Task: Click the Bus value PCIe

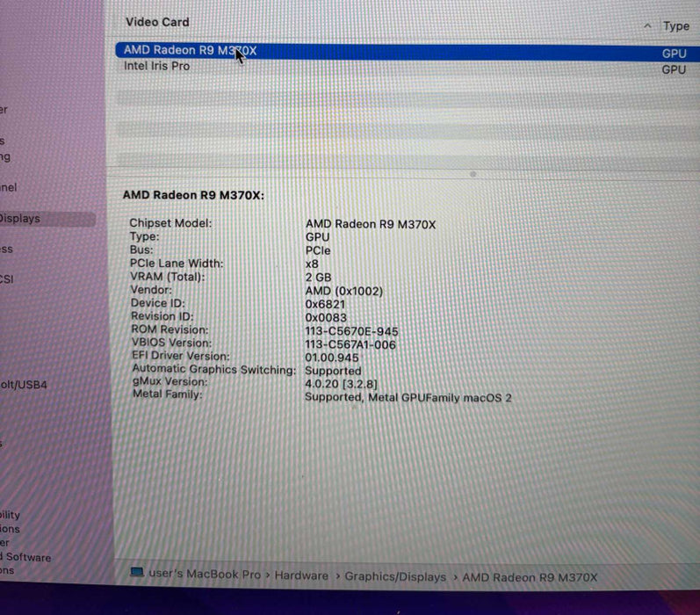Action: [x=318, y=250]
